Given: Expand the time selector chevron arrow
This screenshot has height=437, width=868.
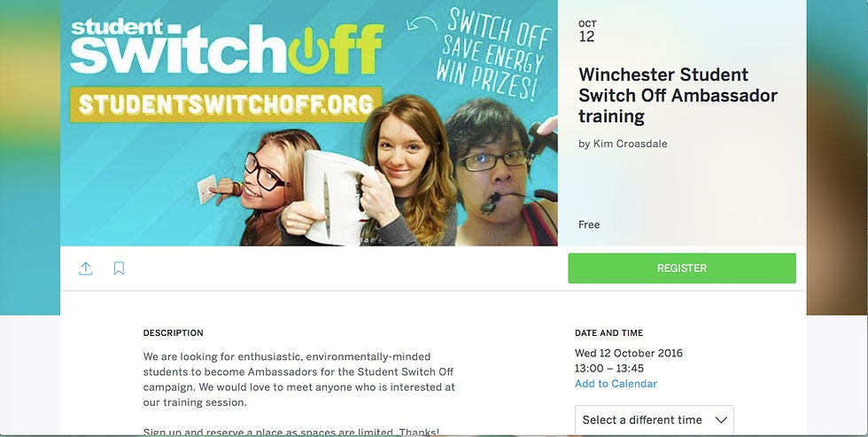Looking at the screenshot, I should (x=721, y=420).
